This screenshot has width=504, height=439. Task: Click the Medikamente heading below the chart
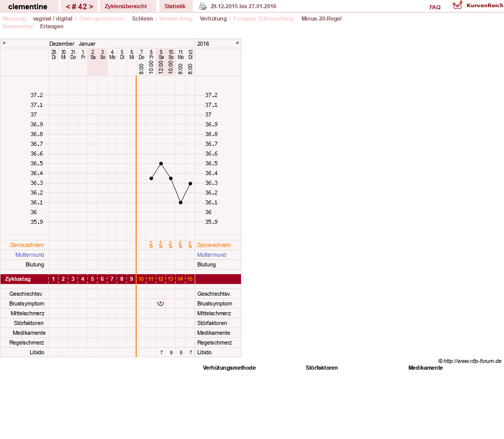click(x=425, y=368)
